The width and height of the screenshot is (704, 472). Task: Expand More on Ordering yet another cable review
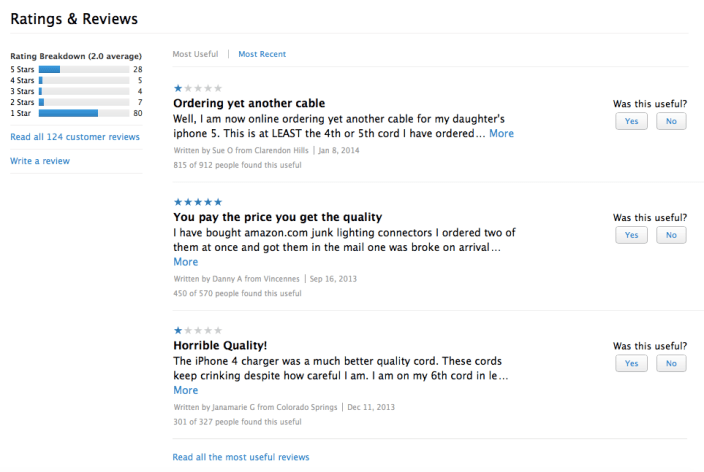[501, 133]
